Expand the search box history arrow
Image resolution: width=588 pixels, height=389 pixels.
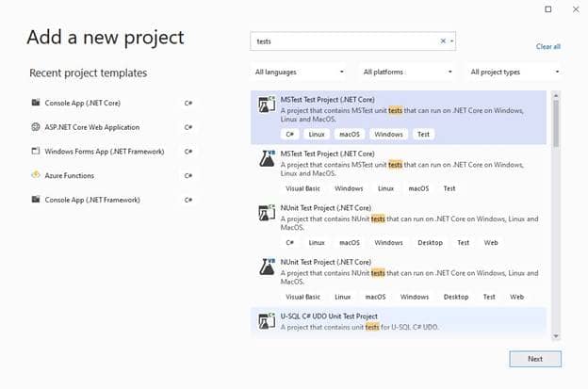pyautogui.click(x=452, y=41)
